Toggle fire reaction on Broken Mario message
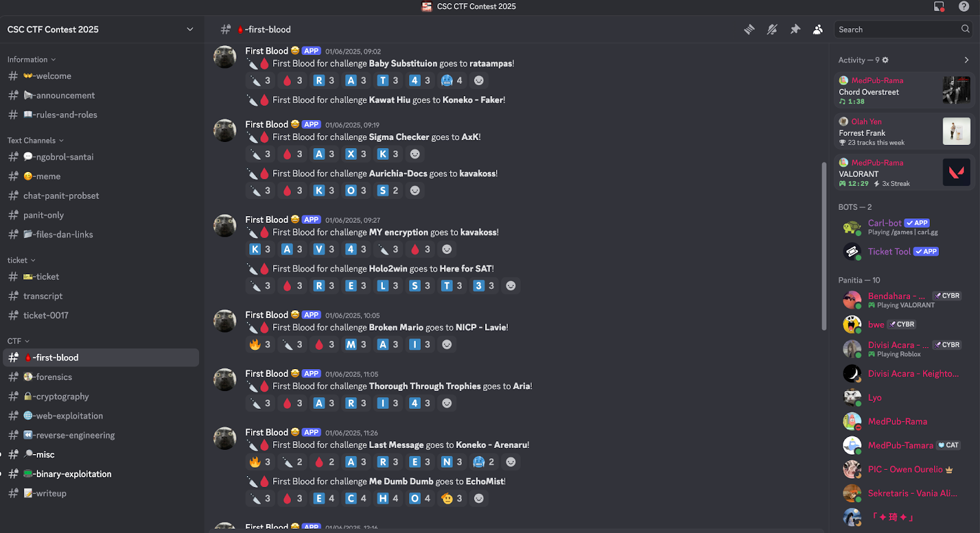This screenshot has width=980, height=533. coord(260,345)
